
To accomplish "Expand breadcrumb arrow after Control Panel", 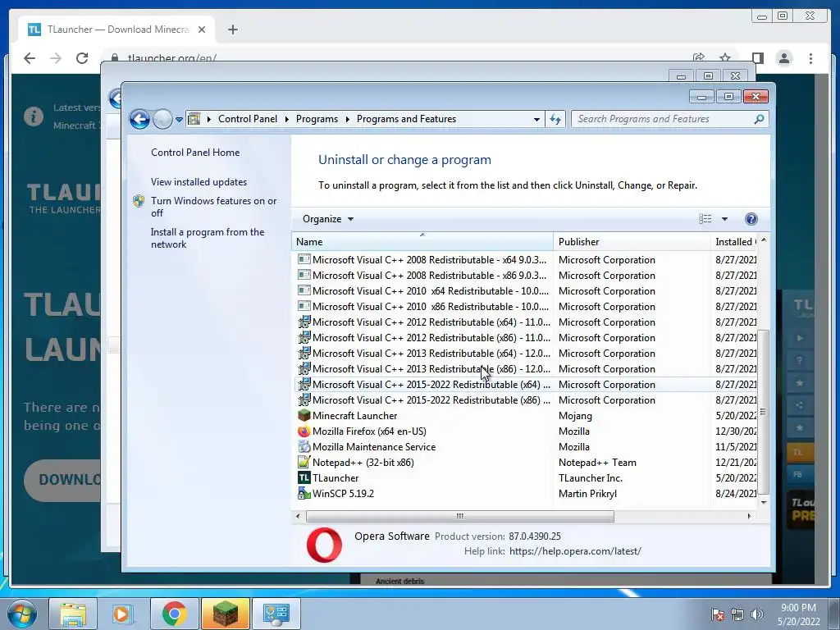I will [286, 119].
